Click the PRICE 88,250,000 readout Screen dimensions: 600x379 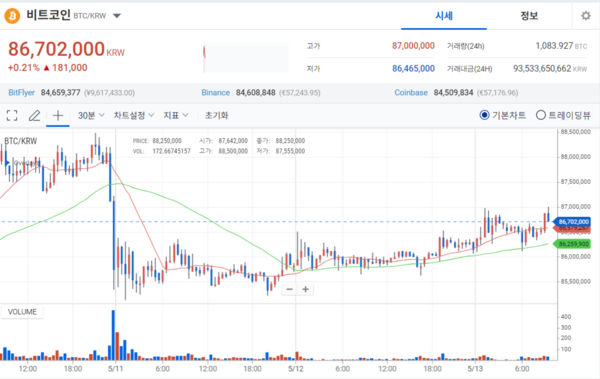[157, 141]
